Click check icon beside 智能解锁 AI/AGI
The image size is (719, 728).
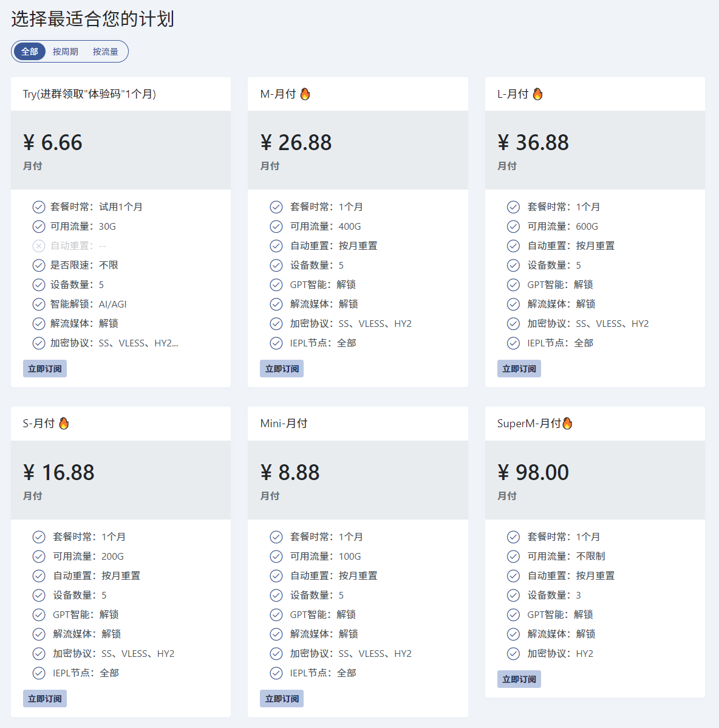39,304
